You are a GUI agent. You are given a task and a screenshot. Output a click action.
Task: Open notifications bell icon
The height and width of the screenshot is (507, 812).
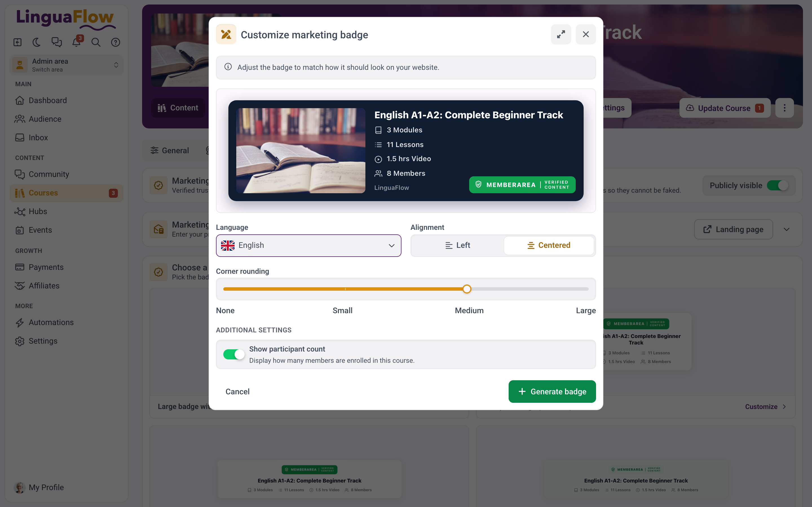pos(76,42)
